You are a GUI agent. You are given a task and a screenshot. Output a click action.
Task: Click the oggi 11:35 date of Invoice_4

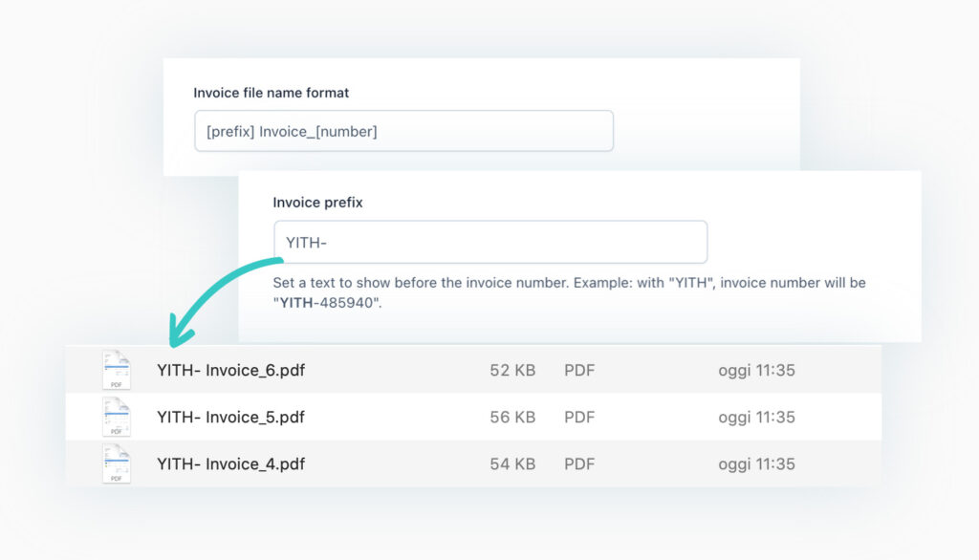pyautogui.click(x=756, y=463)
